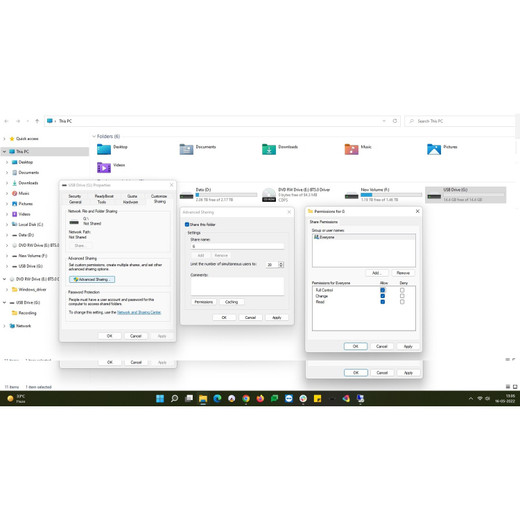This screenshot has width=520, height=520.
Task: Switch to the Hardware tab
Action: click(130, 202)
